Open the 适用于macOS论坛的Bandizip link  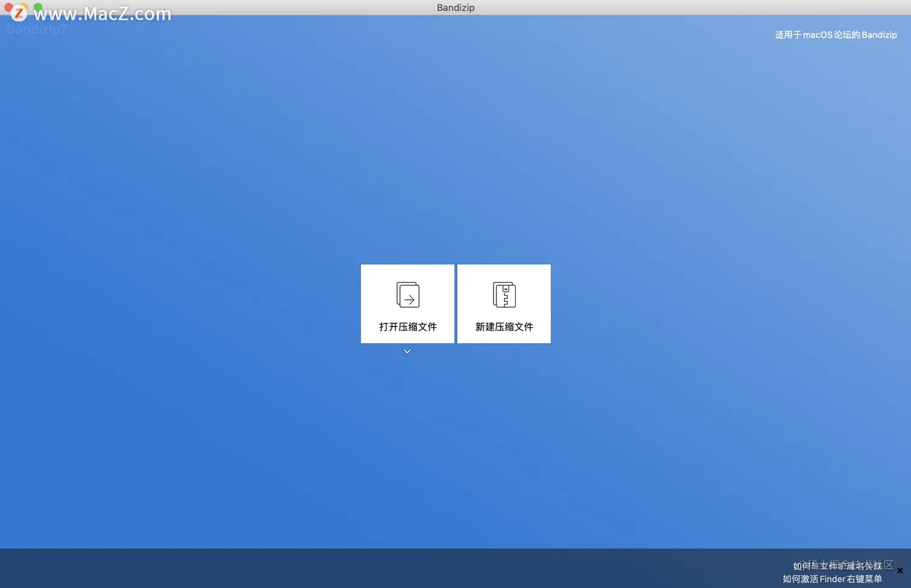[x=836, y=35]
